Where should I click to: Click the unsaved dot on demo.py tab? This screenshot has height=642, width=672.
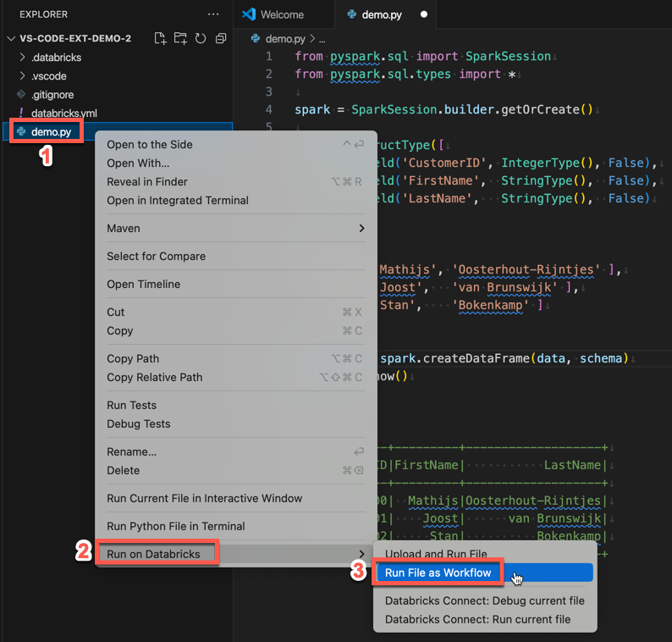tap(424, 14)
